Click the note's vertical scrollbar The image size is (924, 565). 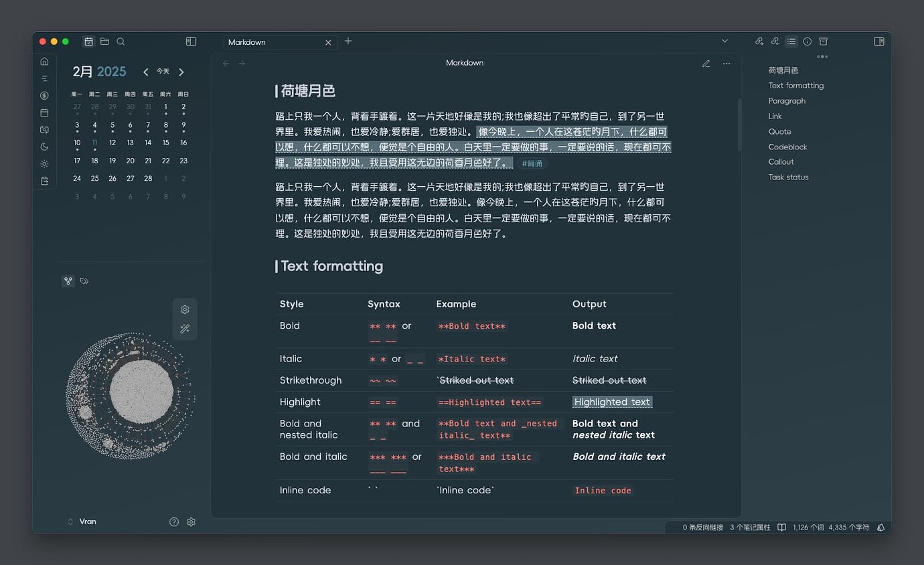[739, 125]
